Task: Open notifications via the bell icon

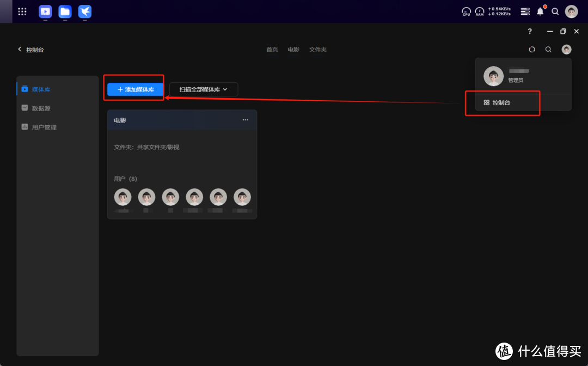Action: [x=540, y=11]
